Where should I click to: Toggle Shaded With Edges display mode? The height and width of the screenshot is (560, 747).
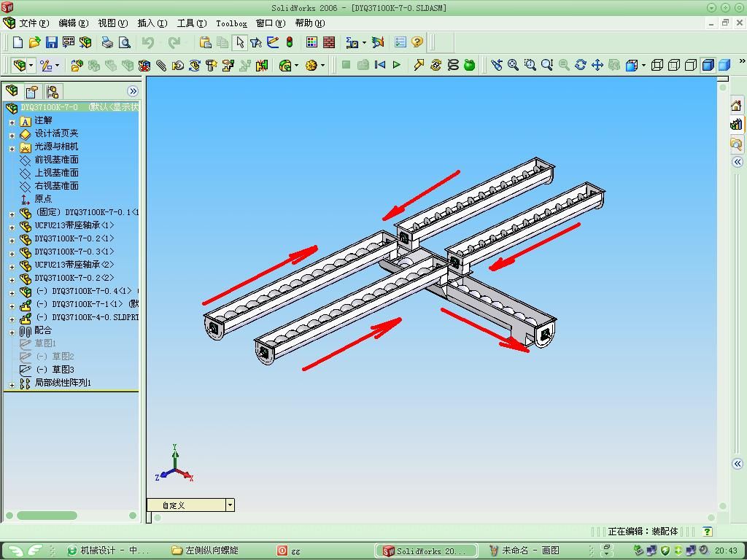click(x=707, y=65)
